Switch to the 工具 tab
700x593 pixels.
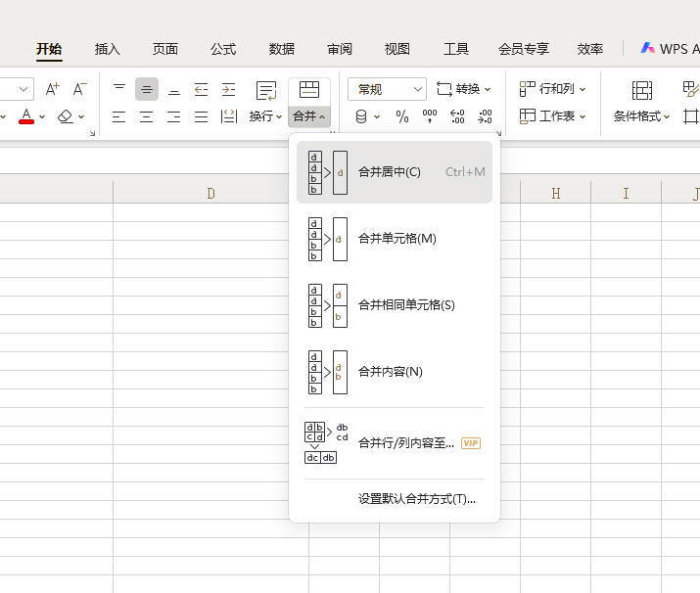456,49
